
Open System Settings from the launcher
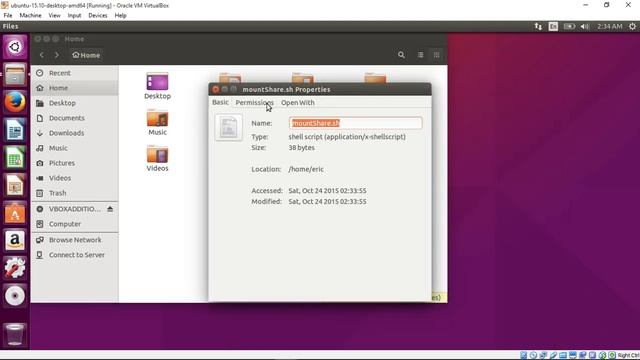[x=15, y=269]
